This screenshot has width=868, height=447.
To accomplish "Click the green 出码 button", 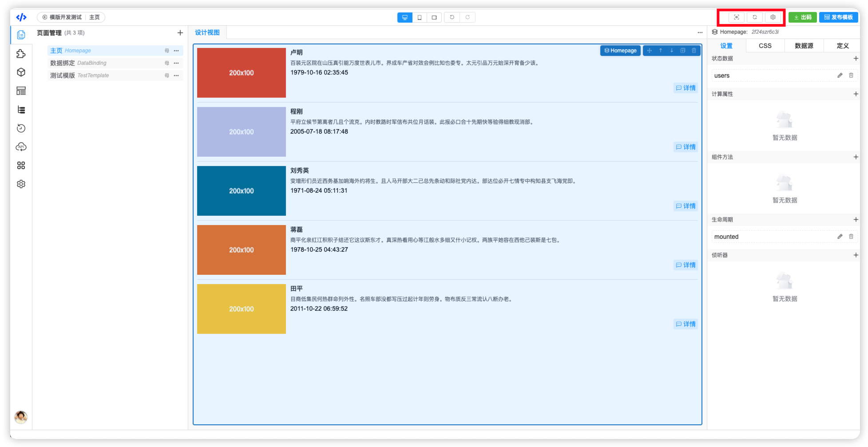I will 803,17.
